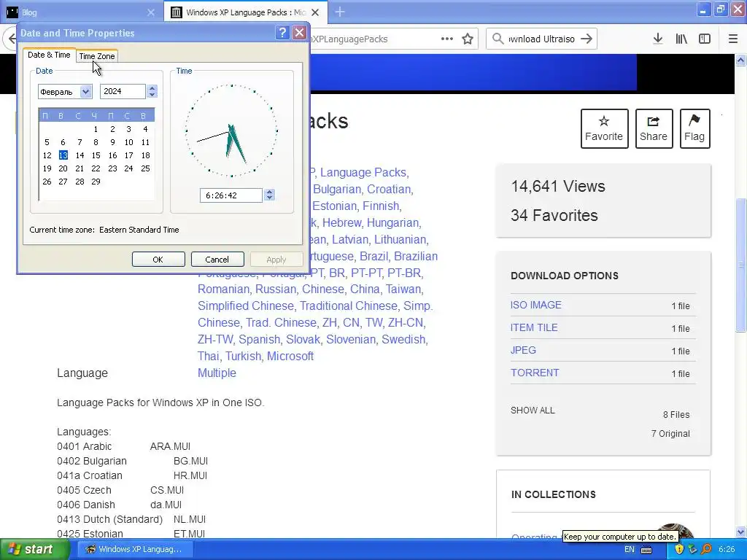Close the Windows XP Language Packs tab
Image resolution: width=747 pixels, height=560 pixels.
click(x=315, y=12)
